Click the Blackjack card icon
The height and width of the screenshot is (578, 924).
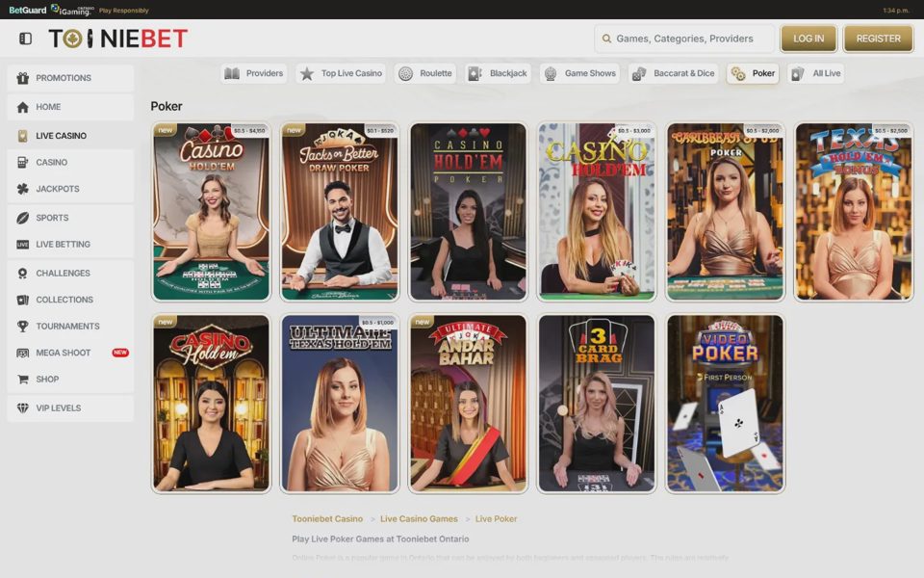[475, 73]
